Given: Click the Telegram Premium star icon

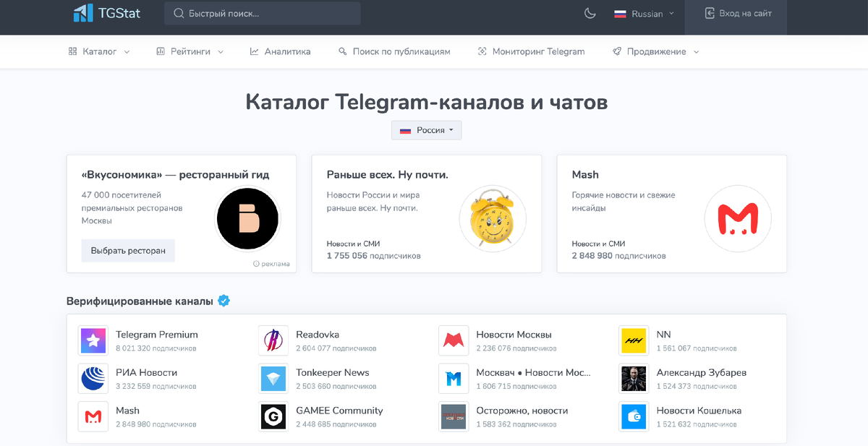Looking at the screenshot, I should click(93, 340).
